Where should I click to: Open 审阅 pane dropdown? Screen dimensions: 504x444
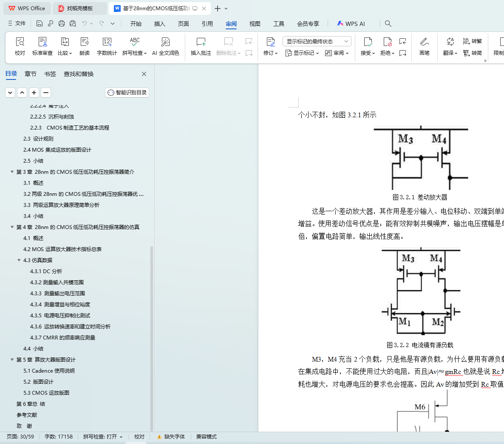[x=337, y=53]
